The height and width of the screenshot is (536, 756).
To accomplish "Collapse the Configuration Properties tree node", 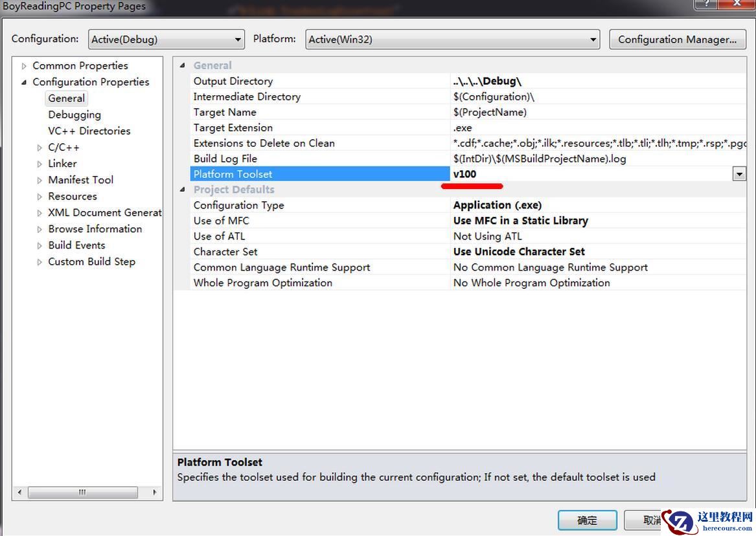I will coord(23,82).
